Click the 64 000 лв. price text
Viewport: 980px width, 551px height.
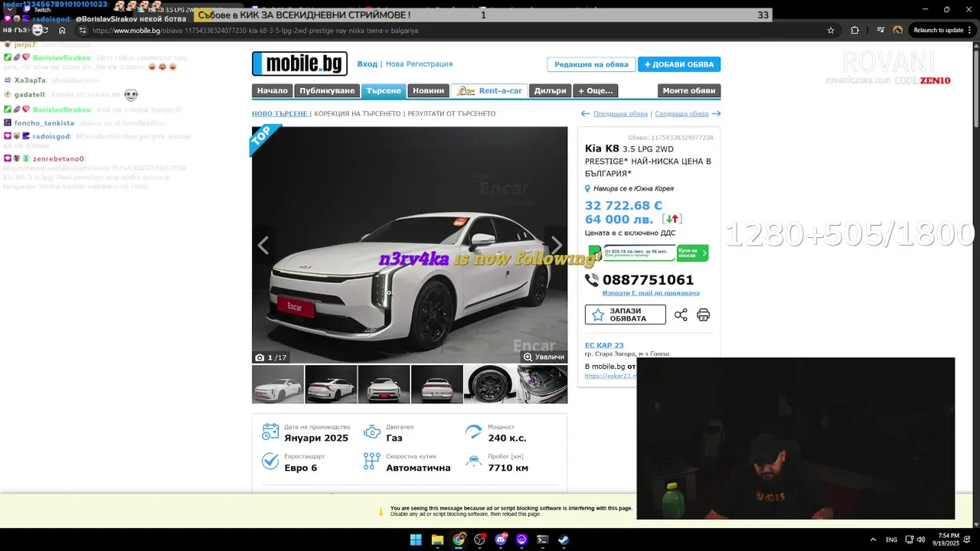[619, 220]
